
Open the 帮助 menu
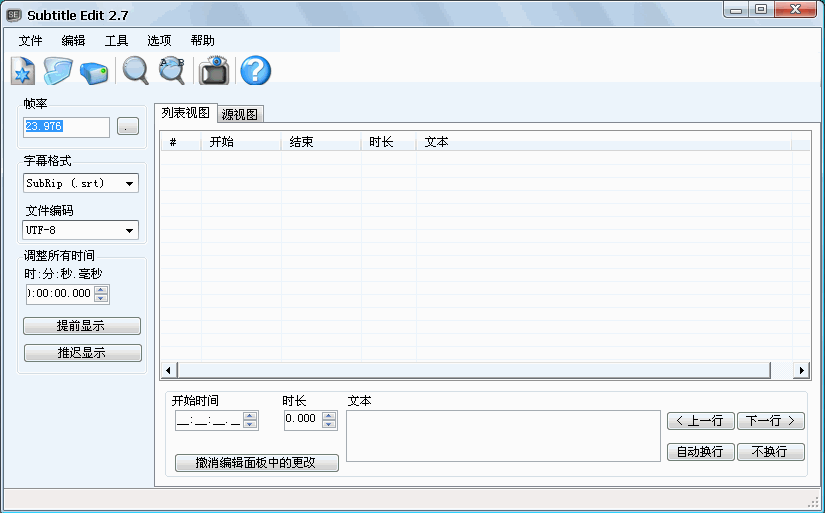point(203,41)
